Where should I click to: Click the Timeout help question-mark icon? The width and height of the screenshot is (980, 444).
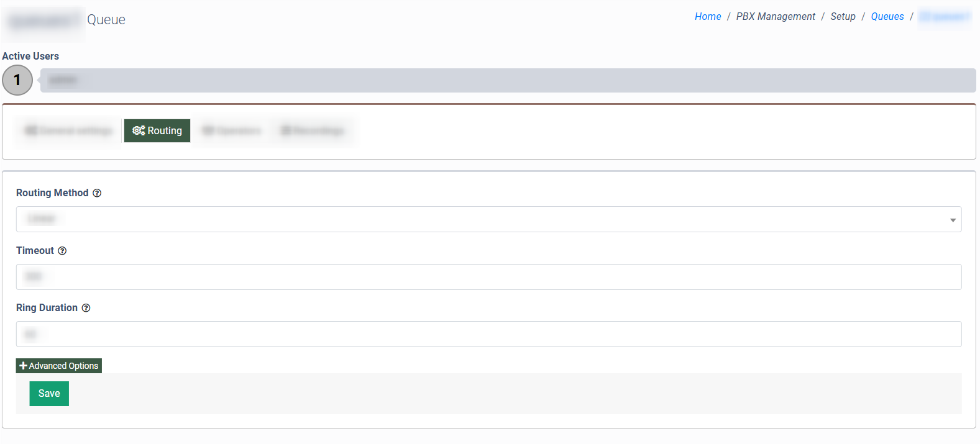(x=62, y=251)
